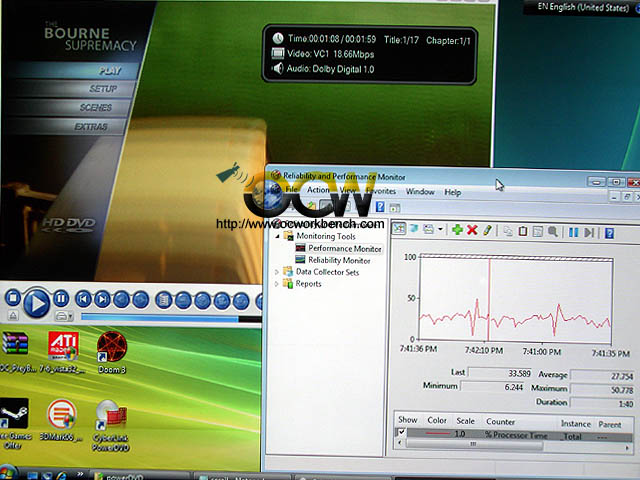Click the blue Help icon in graph toolbar
The width and height of the screenshot is (640, 480).
click(x=609, y=233)
